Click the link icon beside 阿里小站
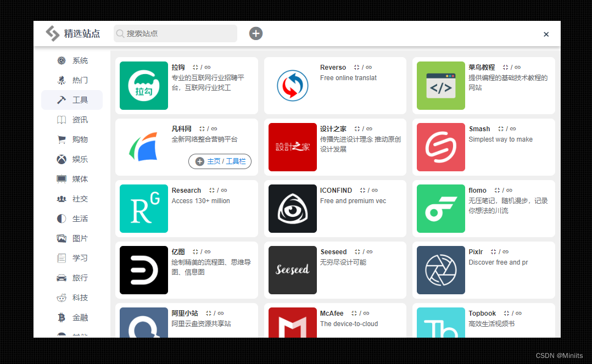Screen dimensions: 592x364 pyautogui.click(x=221, y=313)
